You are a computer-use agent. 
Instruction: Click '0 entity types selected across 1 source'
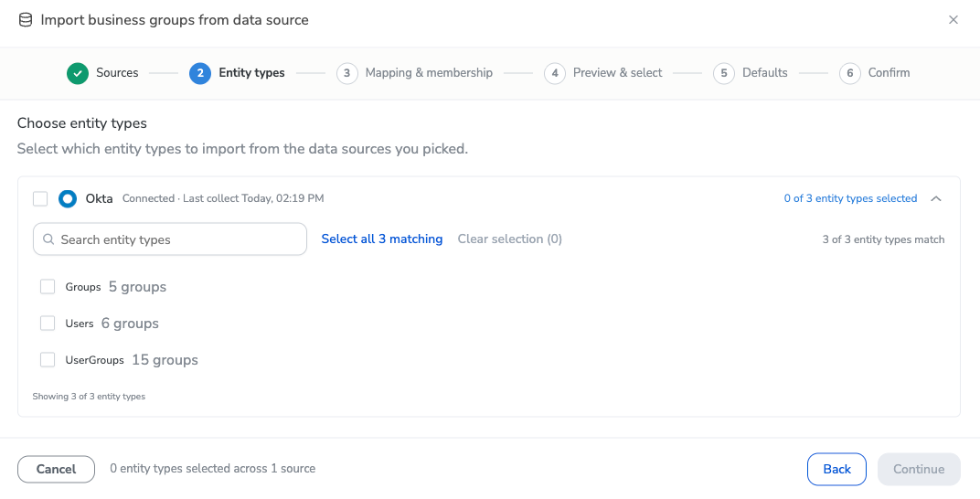coord(212,469)
